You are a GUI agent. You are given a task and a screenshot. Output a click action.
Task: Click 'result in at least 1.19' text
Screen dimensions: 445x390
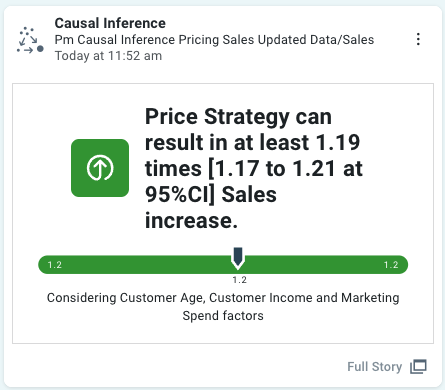tap(252, 142)
